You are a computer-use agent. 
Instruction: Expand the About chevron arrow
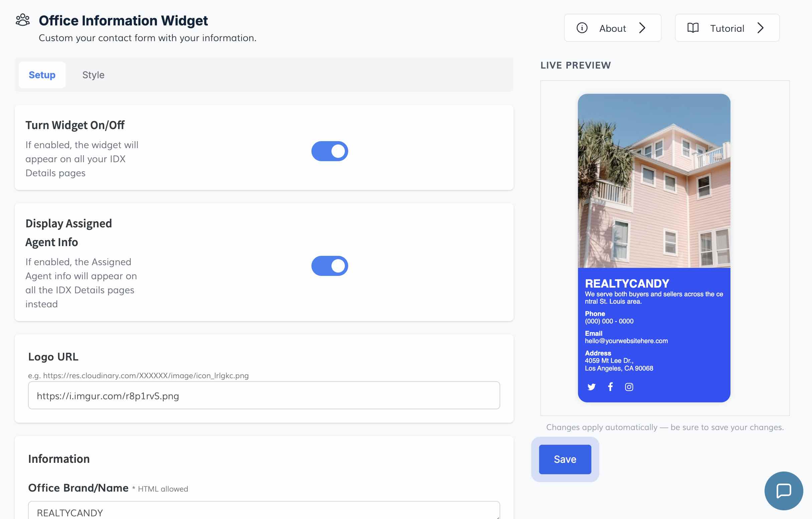coord(642,28)
